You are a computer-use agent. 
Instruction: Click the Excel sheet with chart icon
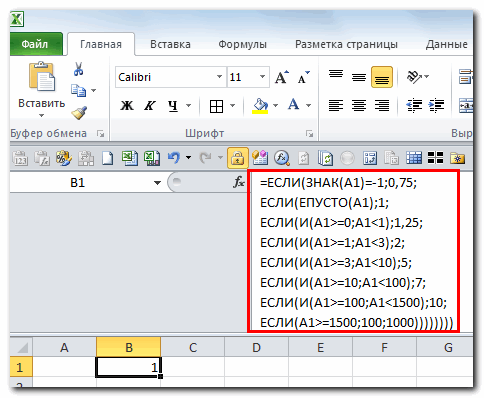(152, 158)
